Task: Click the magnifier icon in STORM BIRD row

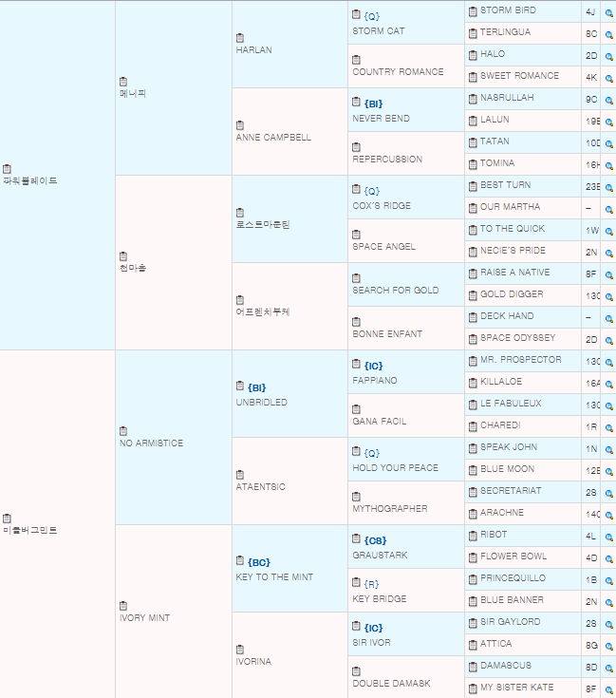Action: 608,12
